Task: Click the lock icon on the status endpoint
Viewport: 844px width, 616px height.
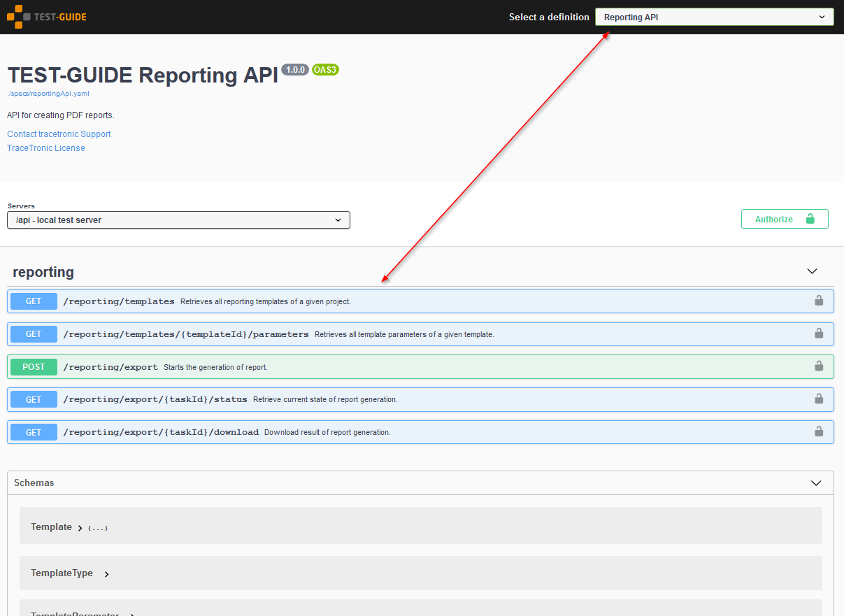Action: (x=818, y=399)
